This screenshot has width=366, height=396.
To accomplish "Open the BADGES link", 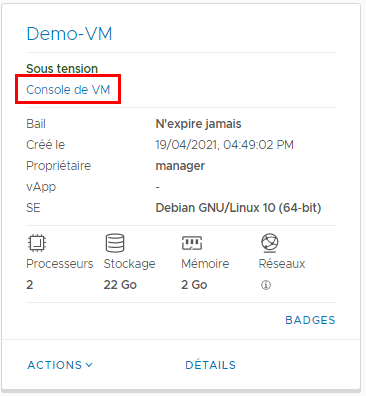I will (310, 320).
